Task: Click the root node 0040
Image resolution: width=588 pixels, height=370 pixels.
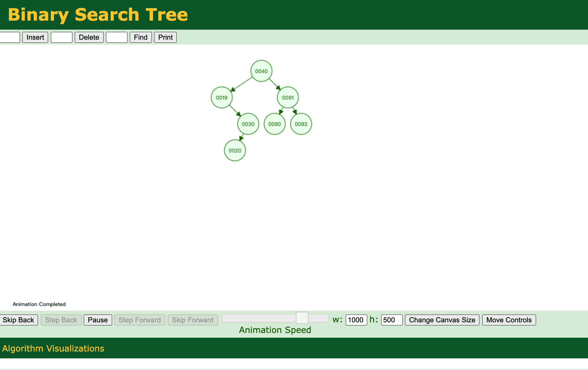Action: [x=261, y=71]
